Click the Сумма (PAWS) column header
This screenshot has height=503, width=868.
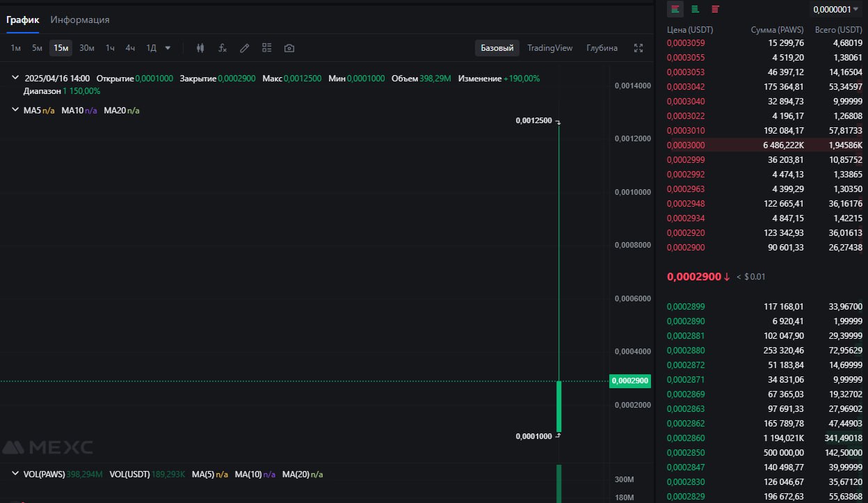pos(777,30)
